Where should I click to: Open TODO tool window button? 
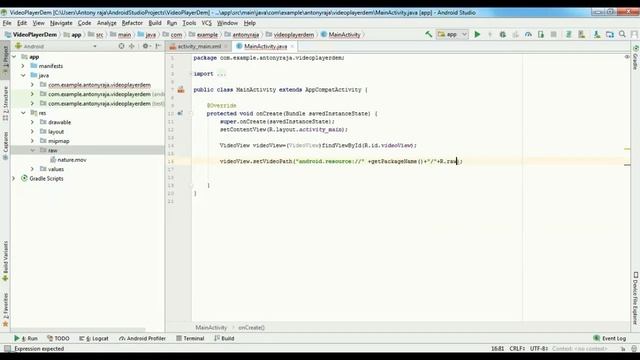click(x=58, y=338)
